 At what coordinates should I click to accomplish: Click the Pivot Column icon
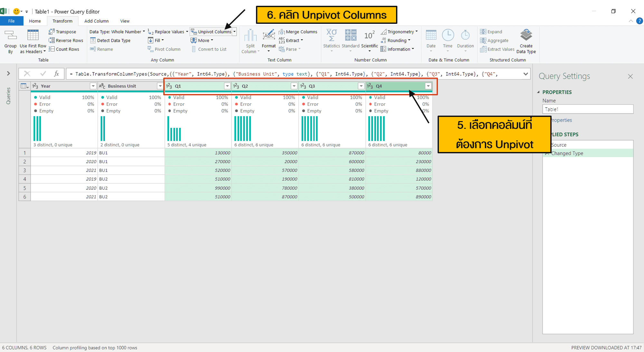click(164, 49)
